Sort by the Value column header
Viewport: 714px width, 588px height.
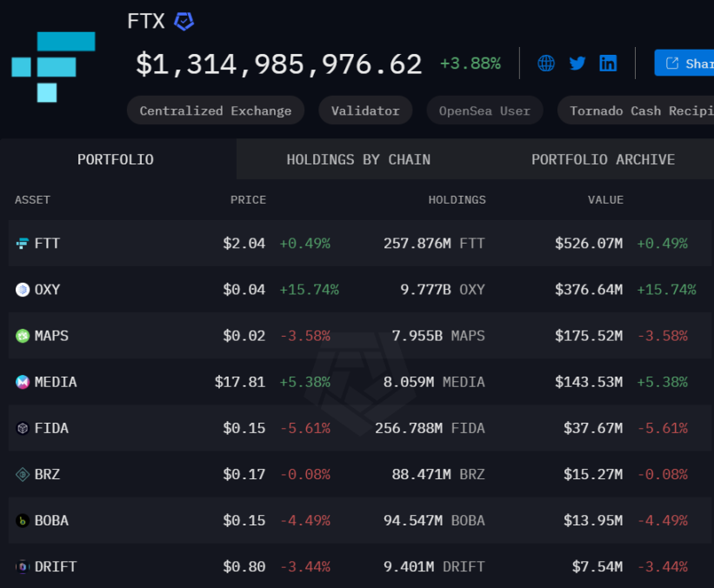[x=605, y=200]
